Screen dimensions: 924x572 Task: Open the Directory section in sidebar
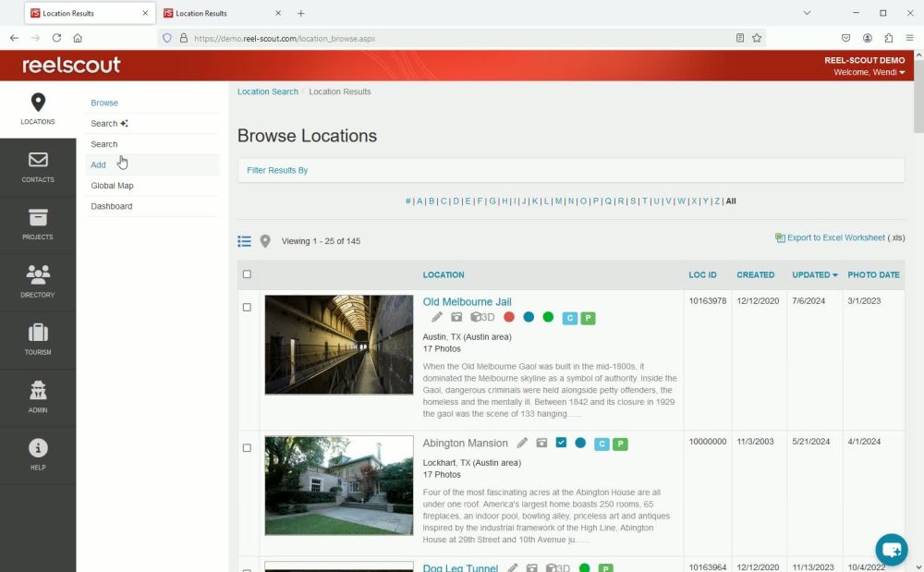[x=38, y=282]
